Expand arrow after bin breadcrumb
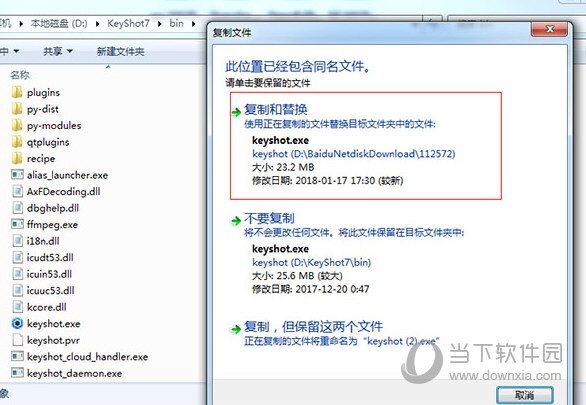Screen dimensions: 586x405 coord(193,24)
